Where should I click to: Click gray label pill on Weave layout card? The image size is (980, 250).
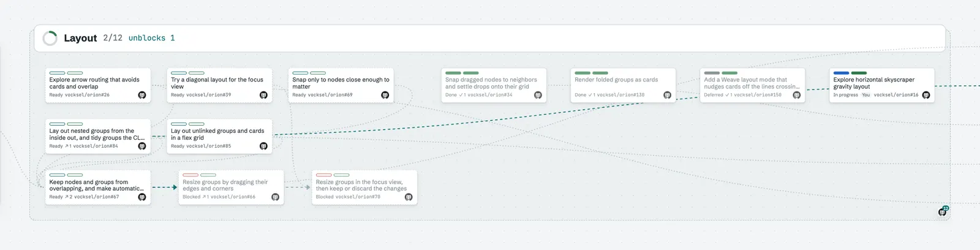[712, 73]
